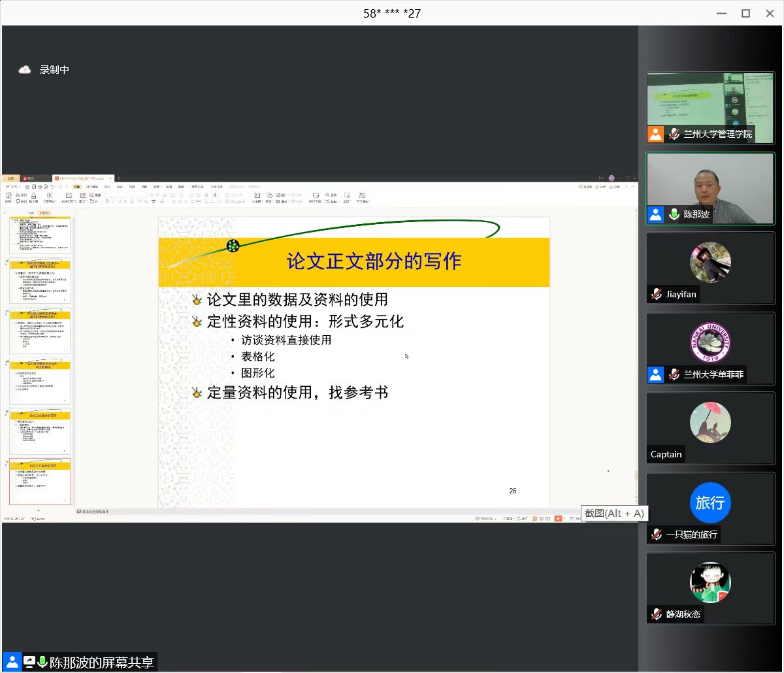Click the 截图(Alt + A) screenshot button
The image size is (784, 673).
click(x=614, y=514)
